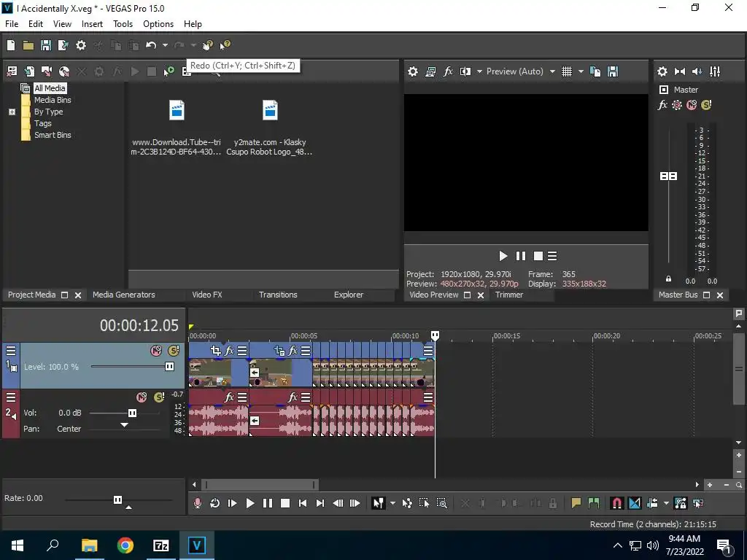Toggle preview overlays grid icon
This screenshot has width=747, height=560.
click(566, 71)
